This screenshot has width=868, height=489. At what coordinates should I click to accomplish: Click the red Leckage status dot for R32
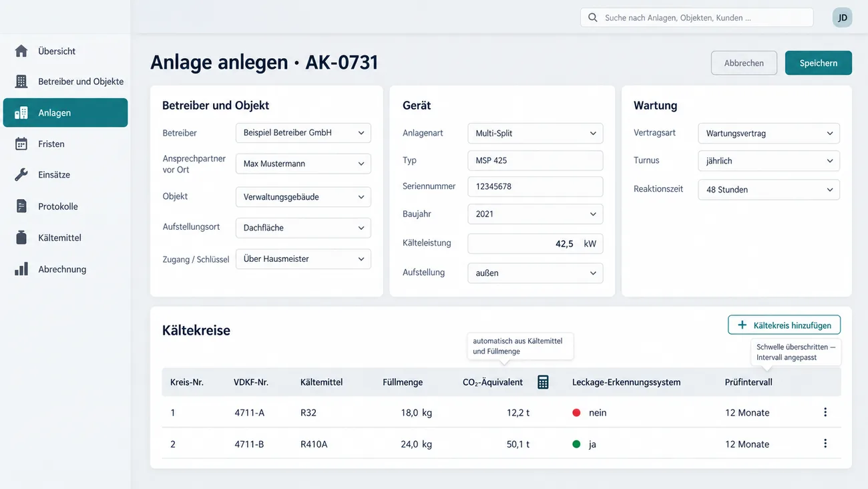tap(576, 413)
